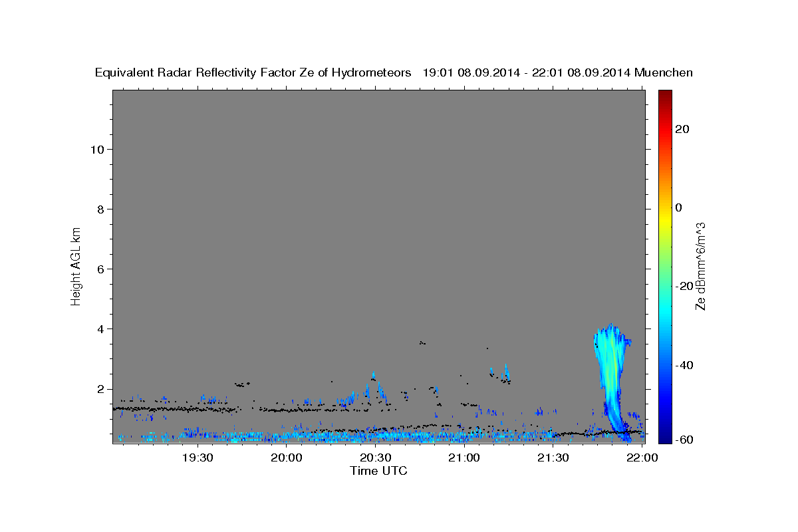The height and width of the screenshot is (532, 798).
Task: Click the height tick label '6'
Action: (x=101, y=269)
